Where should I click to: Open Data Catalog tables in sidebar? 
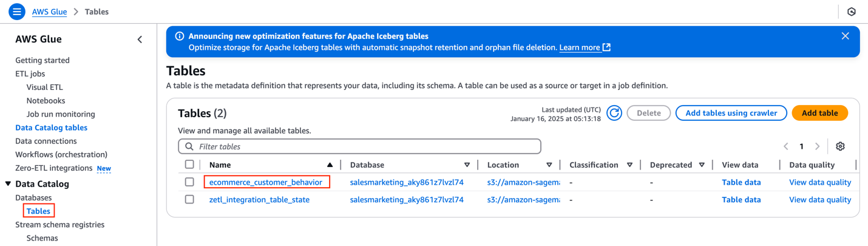pyautogui.click(x=51, y=128)
